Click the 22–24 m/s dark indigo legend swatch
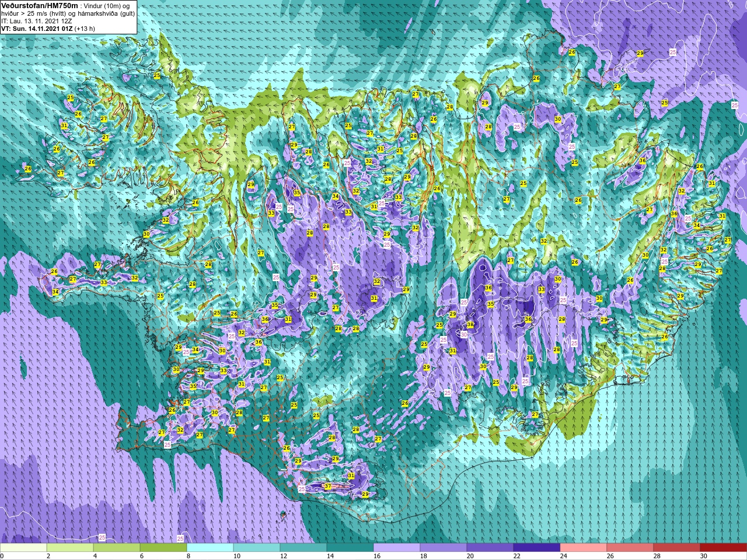Screen dimensions: 747x560 (537, 548)
